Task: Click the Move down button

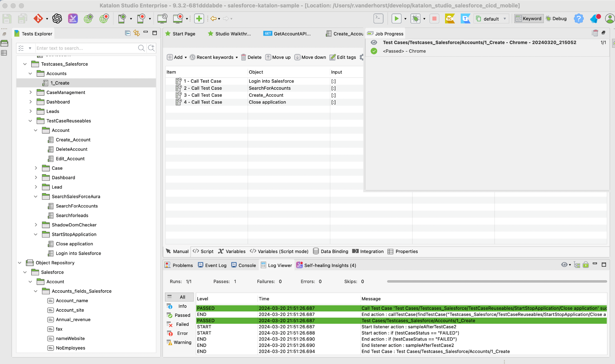Action: pos(310,57)
